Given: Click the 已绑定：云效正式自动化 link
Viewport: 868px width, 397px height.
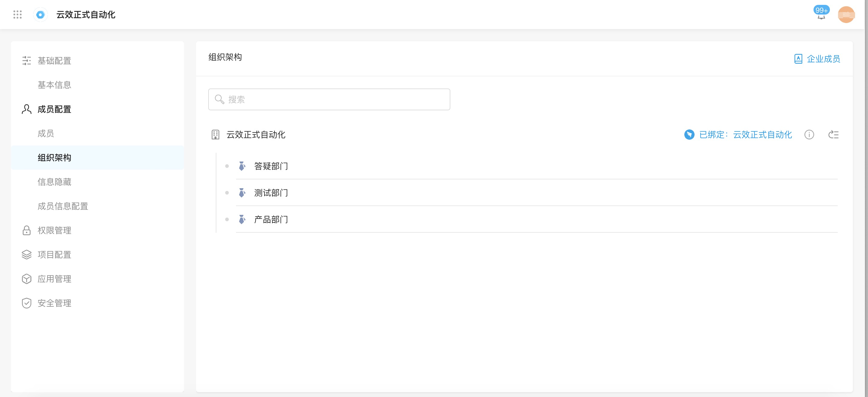Looking at the screenshot, I should (x=745, y=135).
